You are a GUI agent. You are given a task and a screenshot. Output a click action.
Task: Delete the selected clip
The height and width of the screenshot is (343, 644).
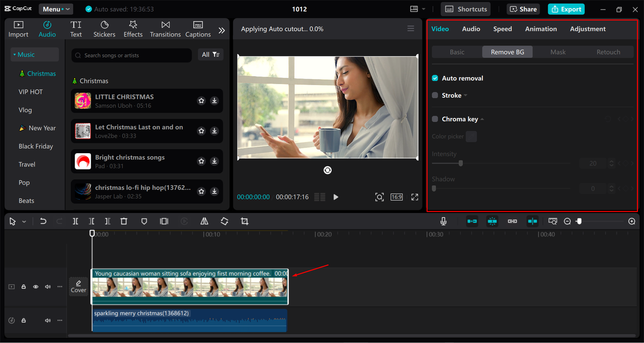tap(124, 221)
